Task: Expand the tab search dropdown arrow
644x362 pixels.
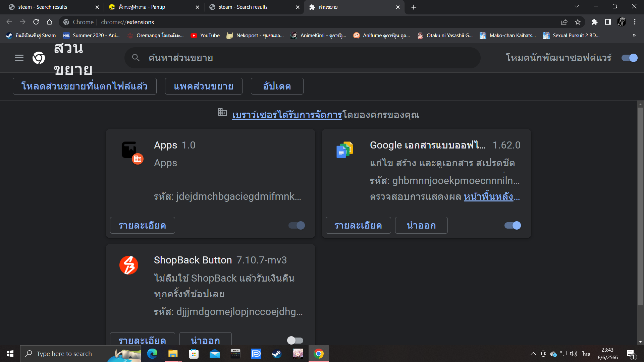Action: point(577,7)
